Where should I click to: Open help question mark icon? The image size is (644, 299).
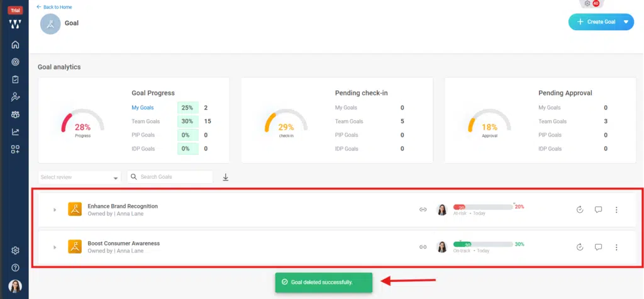pyautogui.click(x=15, y=268)
